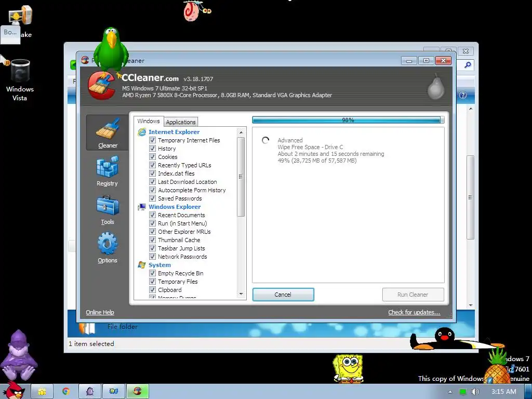This screenshot has height=399, width=532.
Task: Open the Registry section
Action: (x=107, y=171)
